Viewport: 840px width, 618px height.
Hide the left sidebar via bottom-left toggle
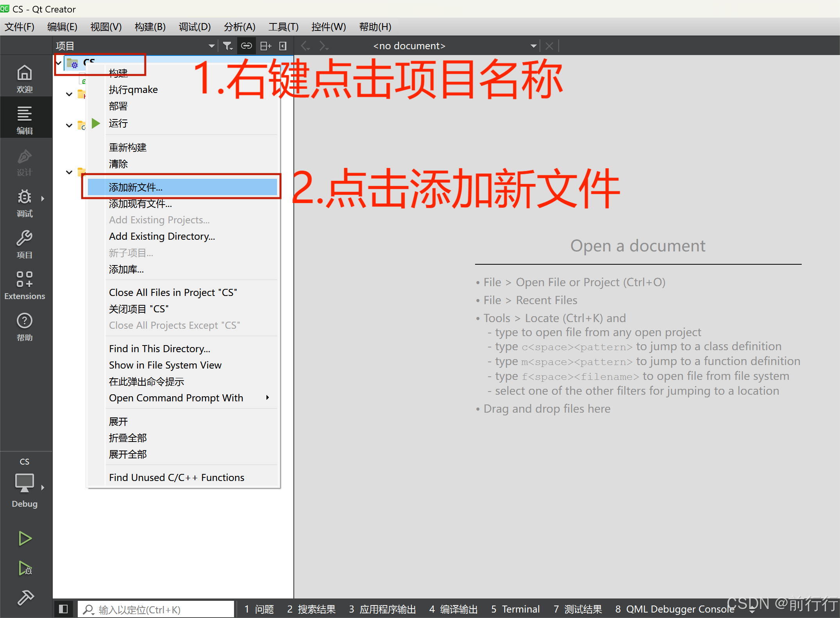click(x=63, y=609)
